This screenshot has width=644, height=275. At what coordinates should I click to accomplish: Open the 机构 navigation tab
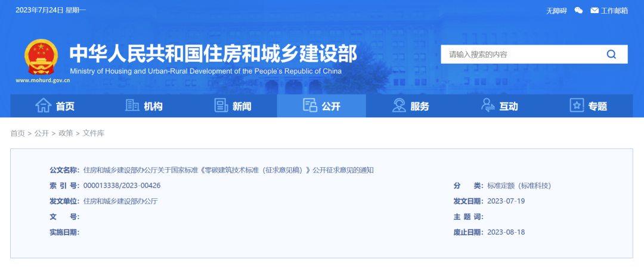tap(144, 106)
